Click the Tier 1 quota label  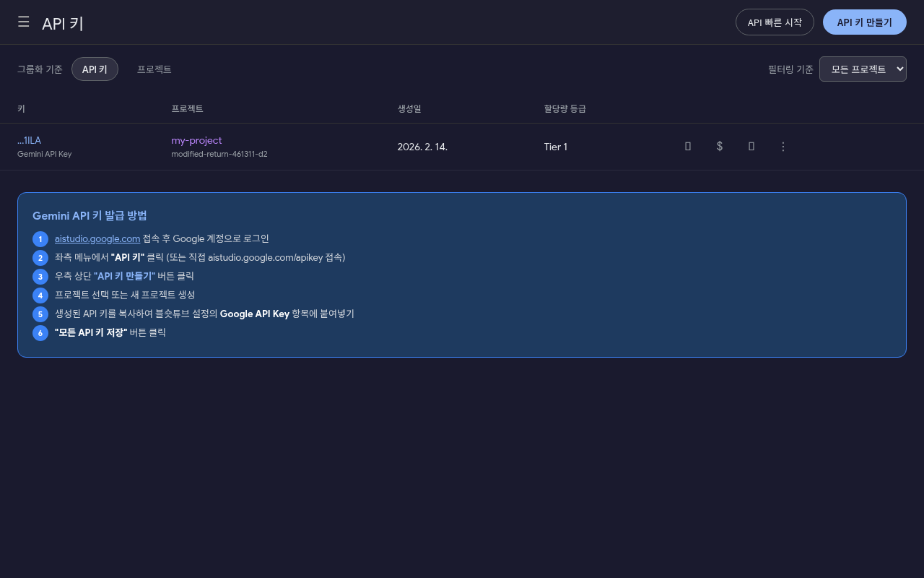(x=556, y=147)
